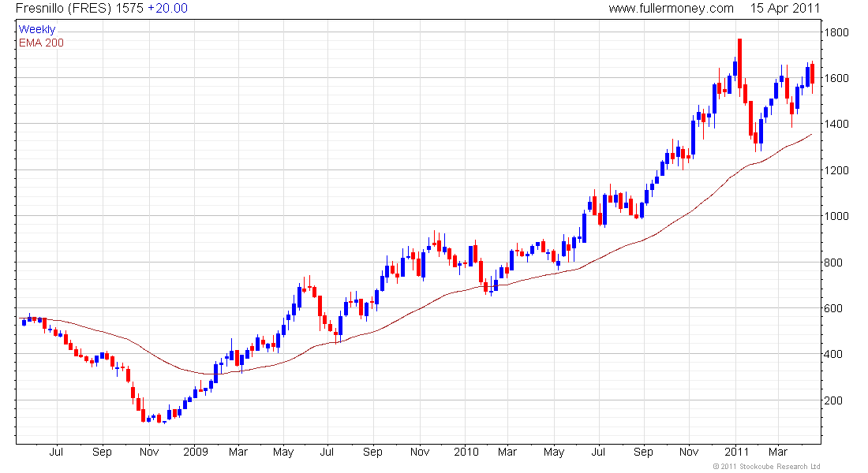Image resolution: width=868 pixels, height=473 pixels.
Task: Click the 2010 year label on time axis
Action: (466, 452)
